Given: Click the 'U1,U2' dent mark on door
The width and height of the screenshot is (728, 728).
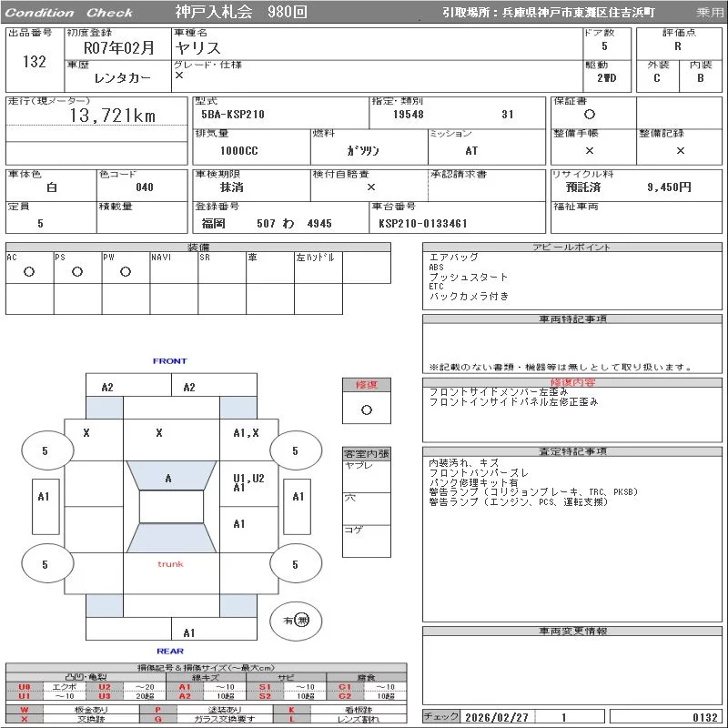Looking at the screenshot, I should [248, 478].
